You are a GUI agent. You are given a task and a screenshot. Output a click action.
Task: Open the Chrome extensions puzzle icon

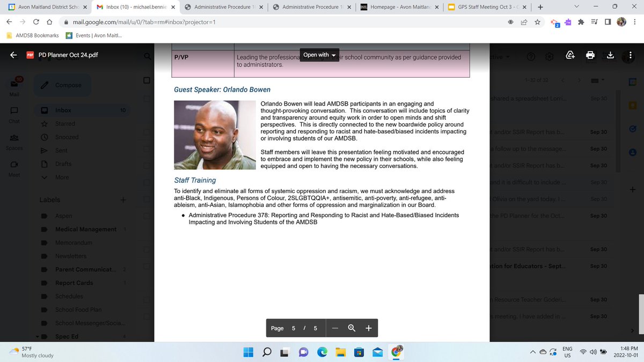pyautogui.click(x=581, y=23)
